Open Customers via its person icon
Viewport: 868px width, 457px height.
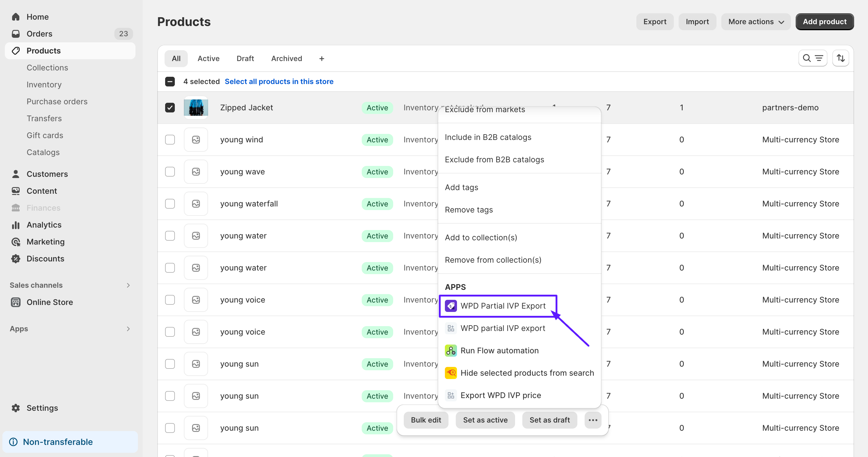pos(15,174)
